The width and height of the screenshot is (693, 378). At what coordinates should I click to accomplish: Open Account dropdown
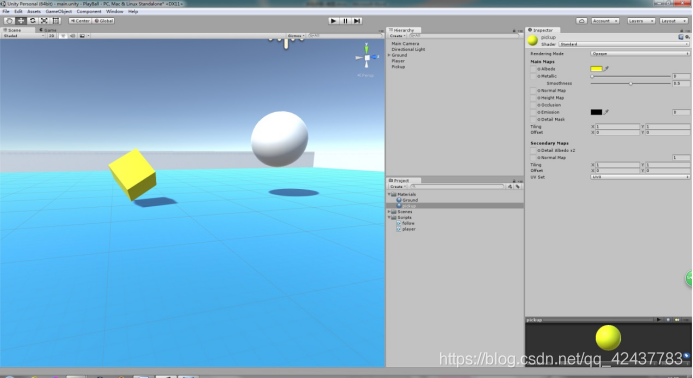[x=605, y=21]
